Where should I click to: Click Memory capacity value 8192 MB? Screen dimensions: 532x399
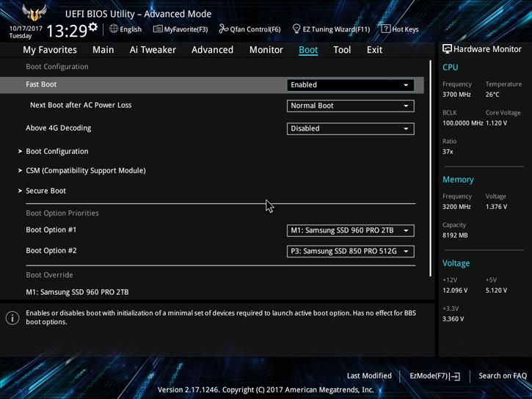[455, 235]
